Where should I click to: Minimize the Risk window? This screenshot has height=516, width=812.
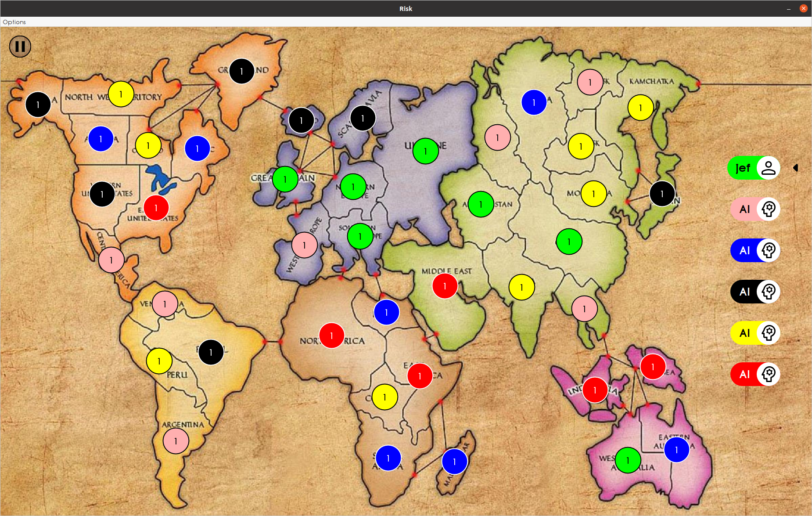[789, 8]
